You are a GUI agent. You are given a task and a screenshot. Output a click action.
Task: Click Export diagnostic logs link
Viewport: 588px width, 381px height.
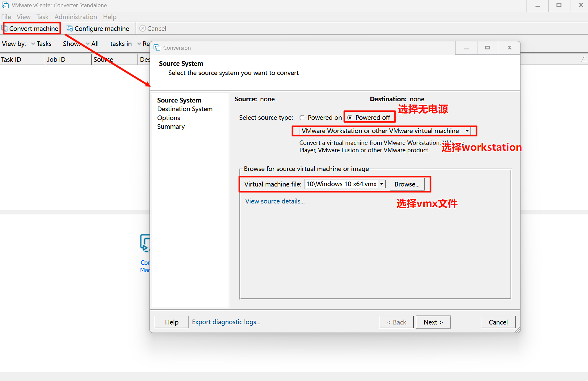226,322
